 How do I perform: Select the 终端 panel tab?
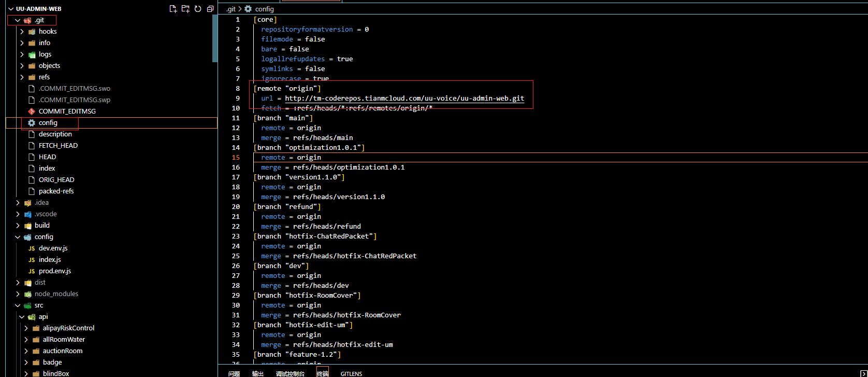point(323,373)
